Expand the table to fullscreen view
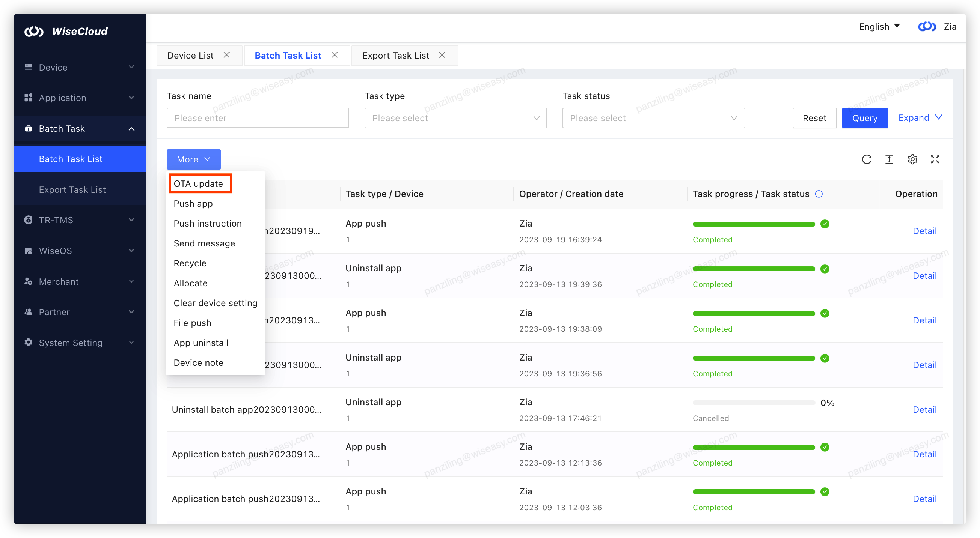This screenshot has height=538, width=980. [935, 159]
